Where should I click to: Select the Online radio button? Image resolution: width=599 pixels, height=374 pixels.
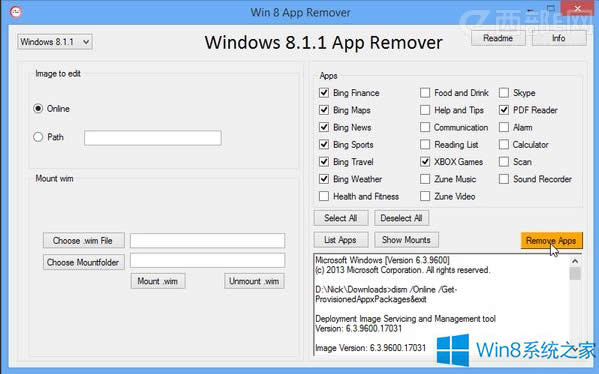38,108
